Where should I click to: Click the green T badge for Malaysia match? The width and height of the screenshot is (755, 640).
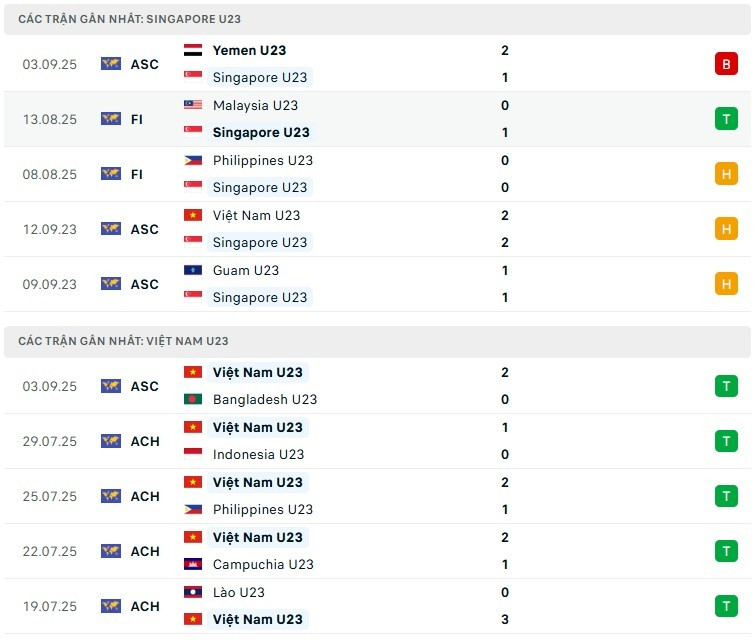725,119
